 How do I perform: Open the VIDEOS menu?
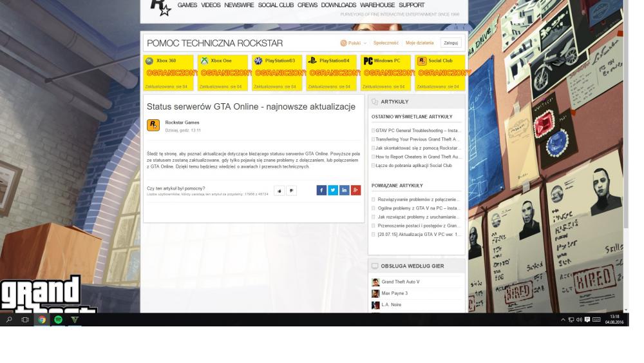point(211,5)
